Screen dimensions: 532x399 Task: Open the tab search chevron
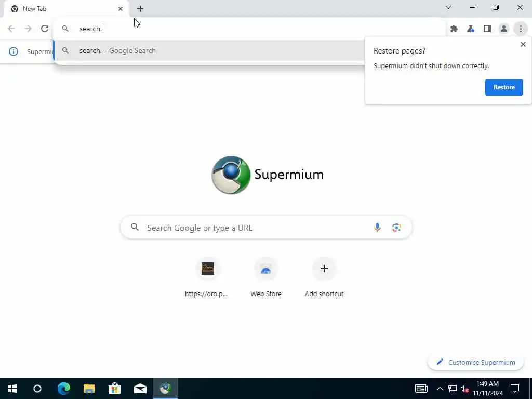448,7
